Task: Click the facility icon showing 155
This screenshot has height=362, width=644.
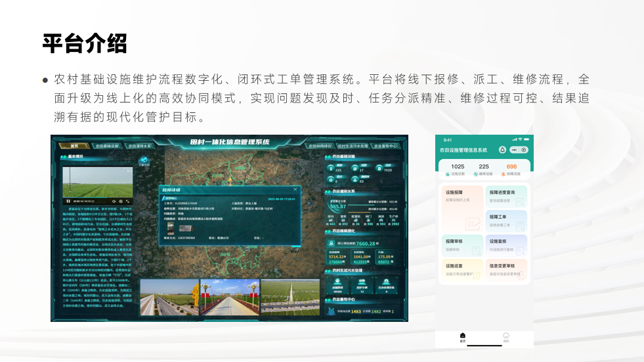Action: click(x=331, y=168)
